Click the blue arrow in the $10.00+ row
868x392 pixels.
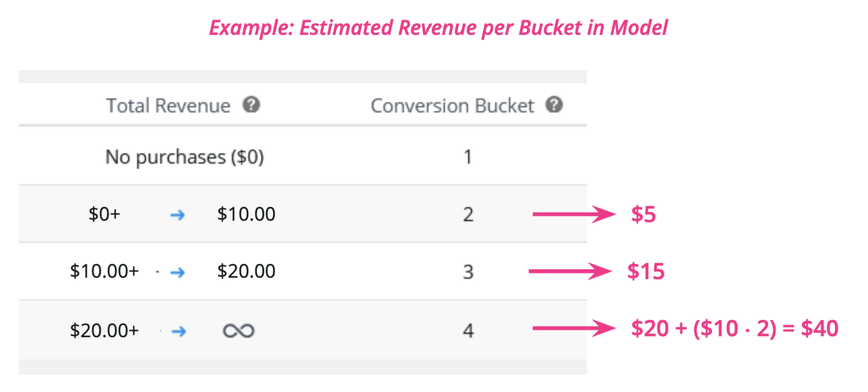click(178, 272)
